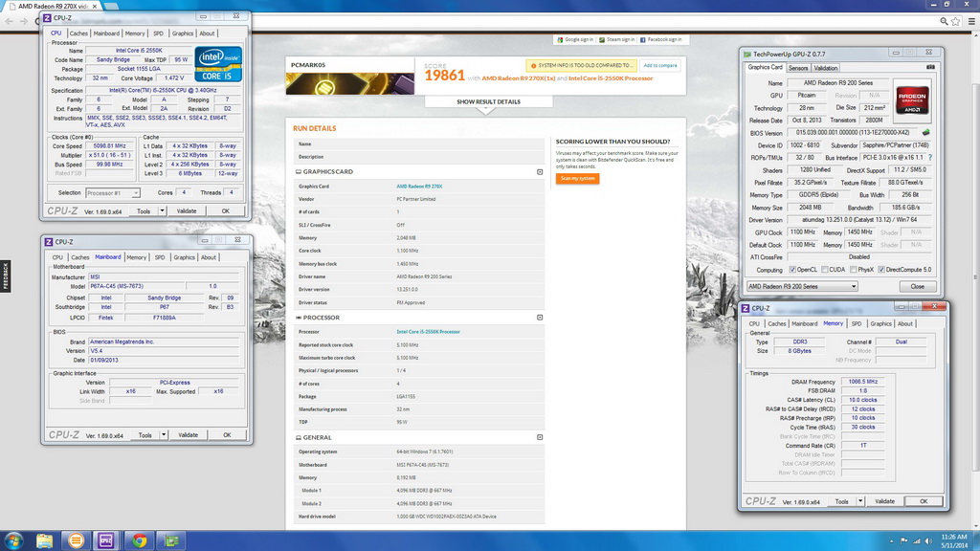The width and height of the screenshot is (980, 551).
Task: Go forward with Chrome's forward arrow
Action: coord(24,21)
